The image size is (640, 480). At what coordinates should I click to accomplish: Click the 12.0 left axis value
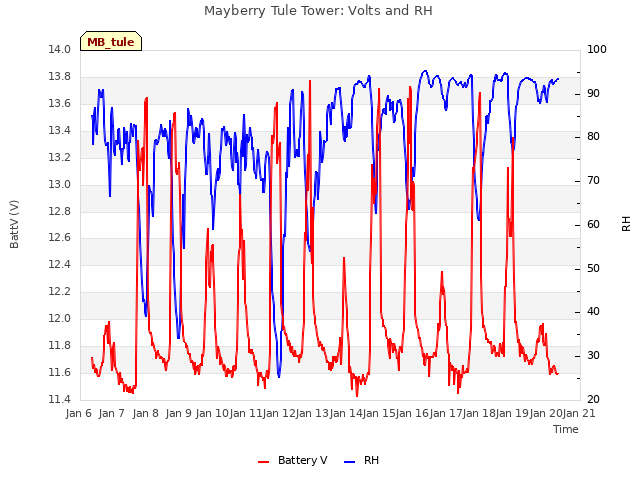coord(60,318)
